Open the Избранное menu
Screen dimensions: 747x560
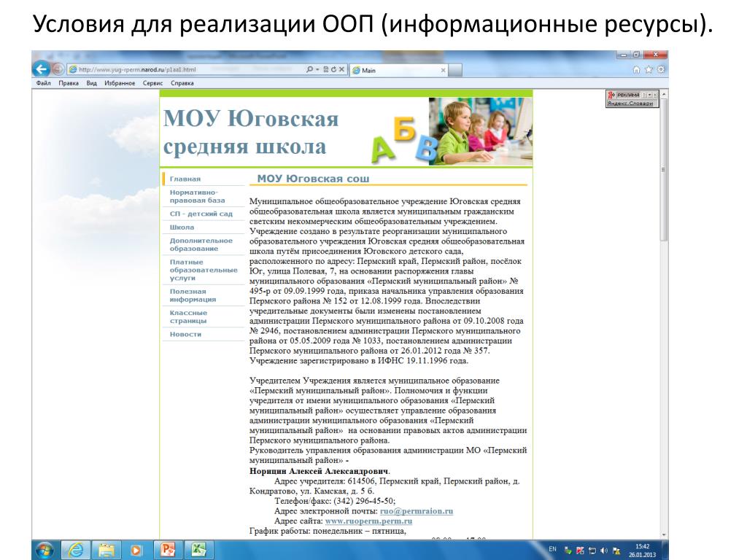(120, 83)
